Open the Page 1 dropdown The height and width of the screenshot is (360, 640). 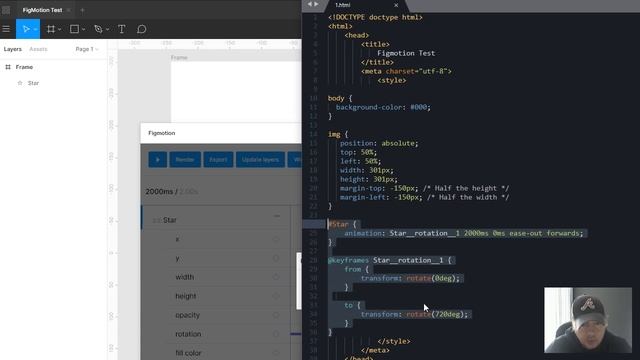coord(87,49)
